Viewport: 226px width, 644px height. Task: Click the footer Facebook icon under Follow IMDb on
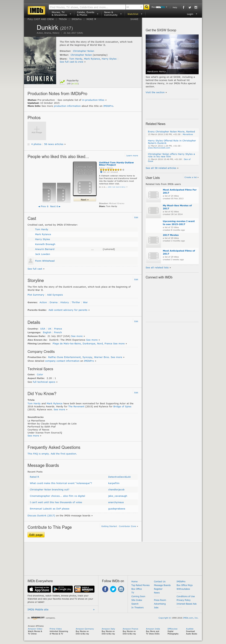105,589
